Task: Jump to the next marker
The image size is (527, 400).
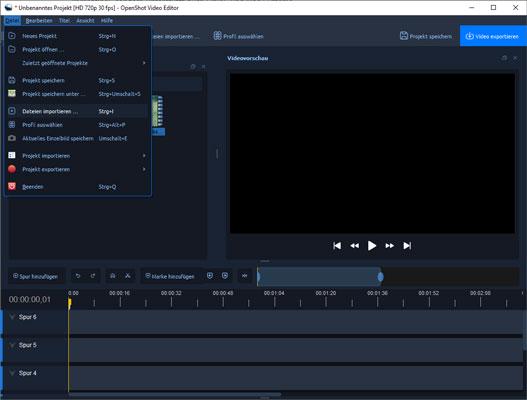Action: tap(225, 276)
